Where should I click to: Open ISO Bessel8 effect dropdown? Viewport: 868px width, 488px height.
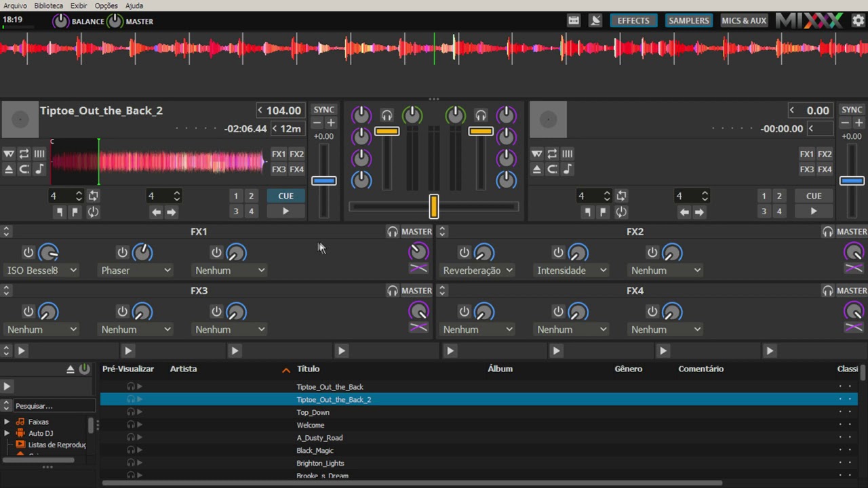click(x=42, y=270)
